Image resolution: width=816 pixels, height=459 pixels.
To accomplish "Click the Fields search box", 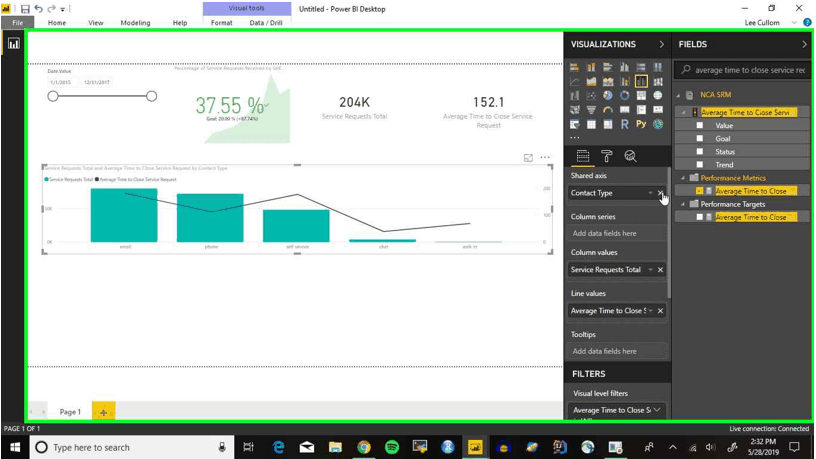I will click(743, 70).
